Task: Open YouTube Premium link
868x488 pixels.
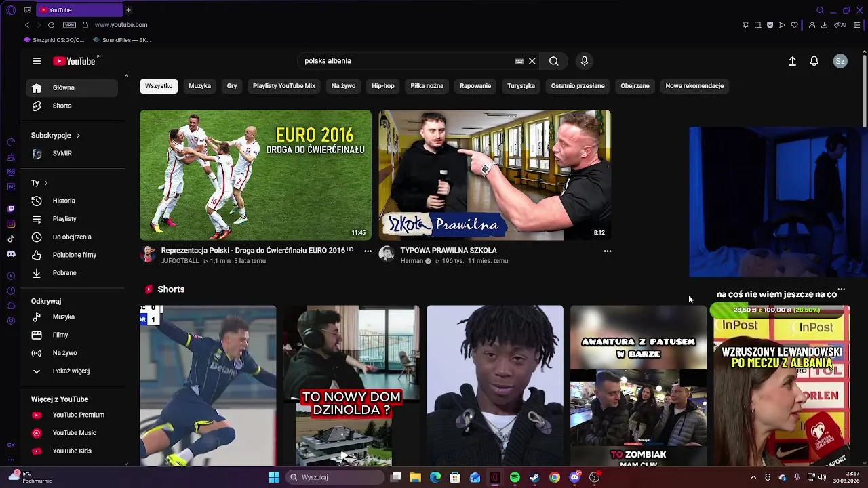Action: [71, 415]
